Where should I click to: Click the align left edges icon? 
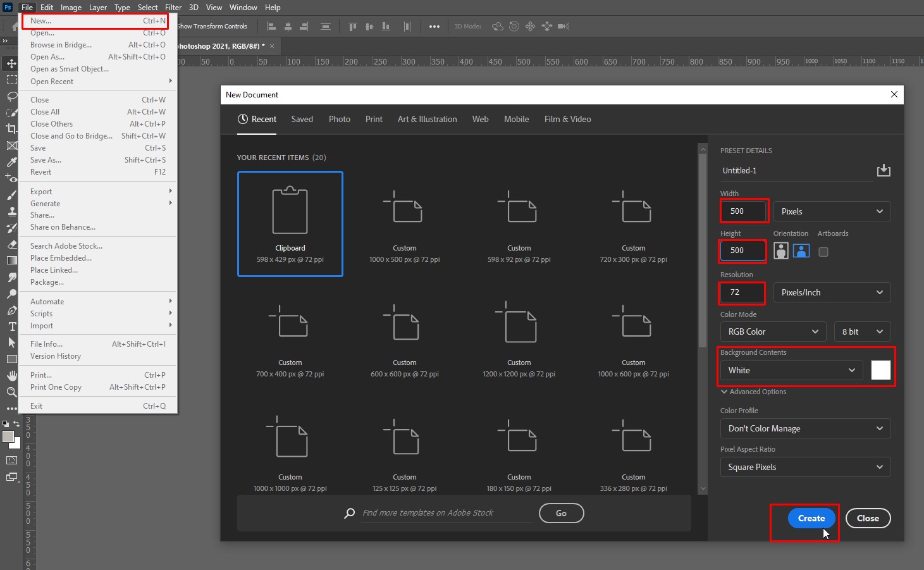point(272,27)
